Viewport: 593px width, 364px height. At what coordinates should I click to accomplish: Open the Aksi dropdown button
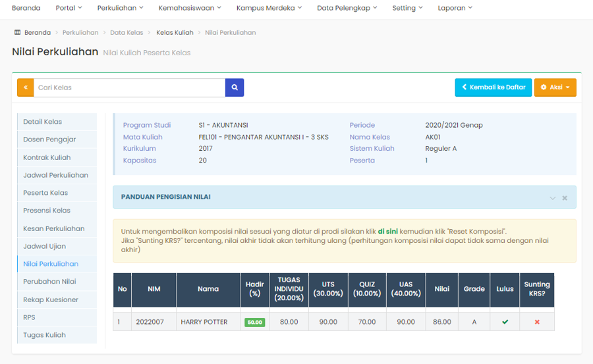(555, 88)
